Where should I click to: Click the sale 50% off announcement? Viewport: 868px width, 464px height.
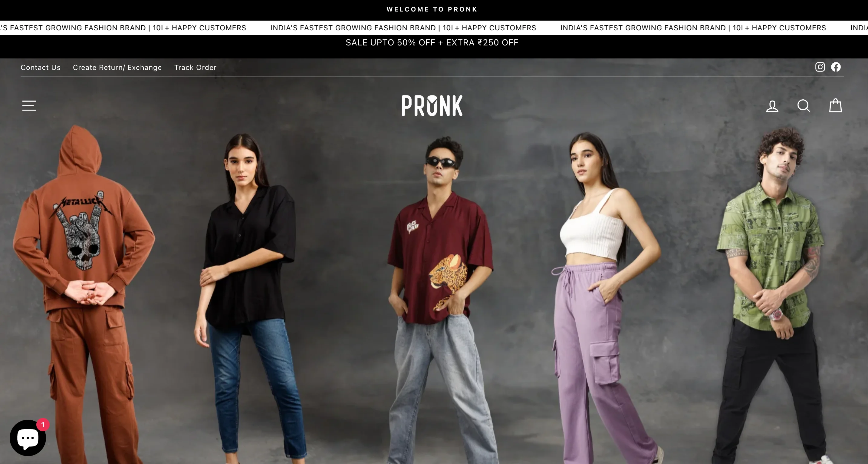pyautogui.click(x=432, y=42)
